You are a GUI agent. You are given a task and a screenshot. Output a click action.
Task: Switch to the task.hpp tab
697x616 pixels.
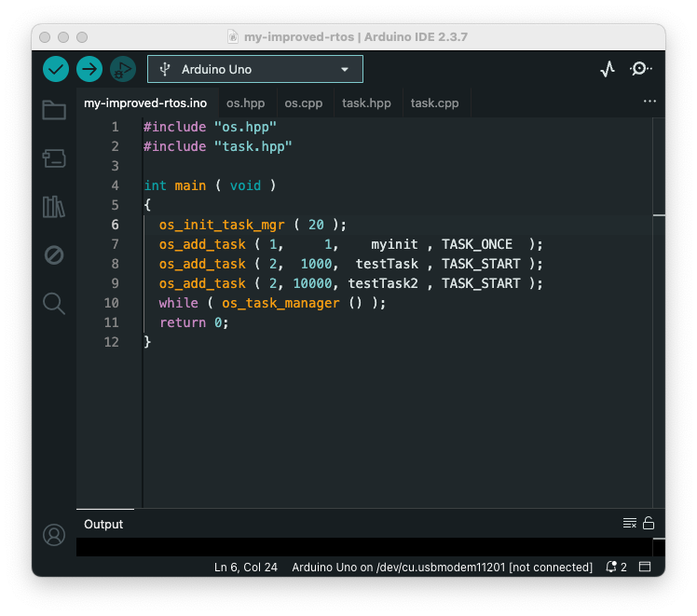point(366,103)
